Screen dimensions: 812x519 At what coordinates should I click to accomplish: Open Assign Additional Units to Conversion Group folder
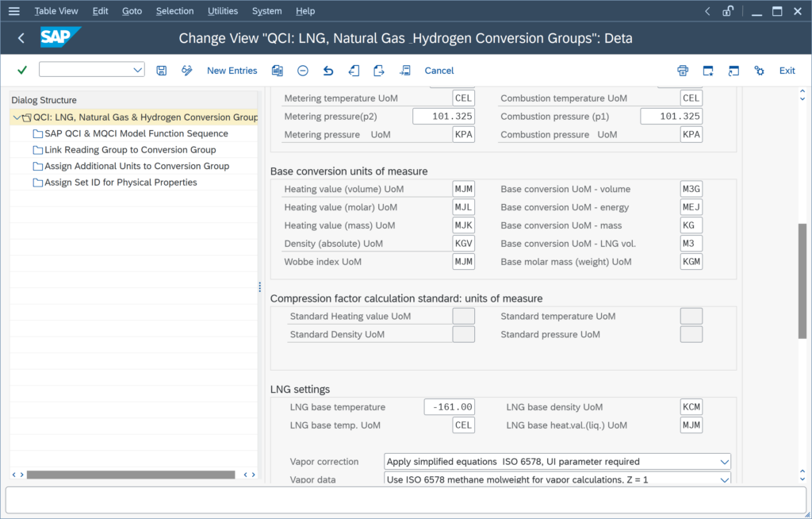(136, 166)
